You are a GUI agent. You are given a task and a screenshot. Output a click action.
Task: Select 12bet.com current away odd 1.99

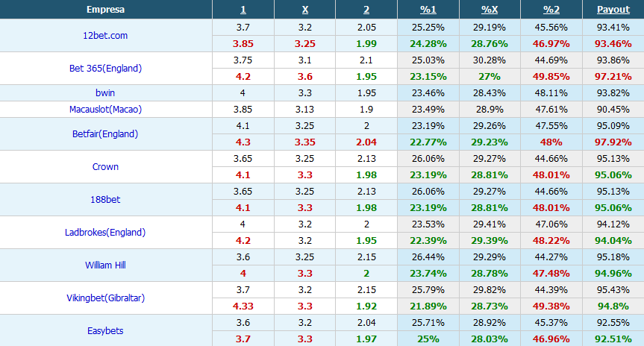coord(366,44)
